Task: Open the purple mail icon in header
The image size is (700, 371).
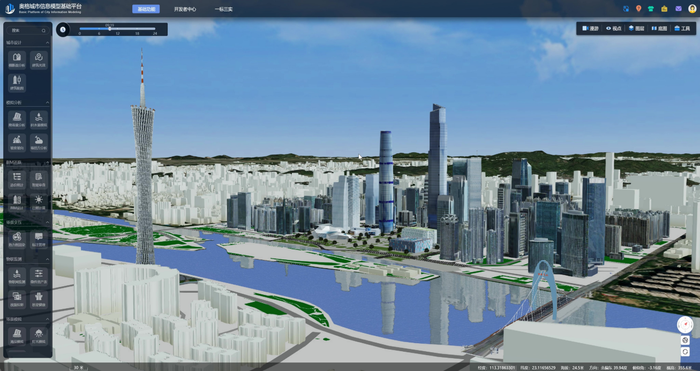Action: click(678, 8)
